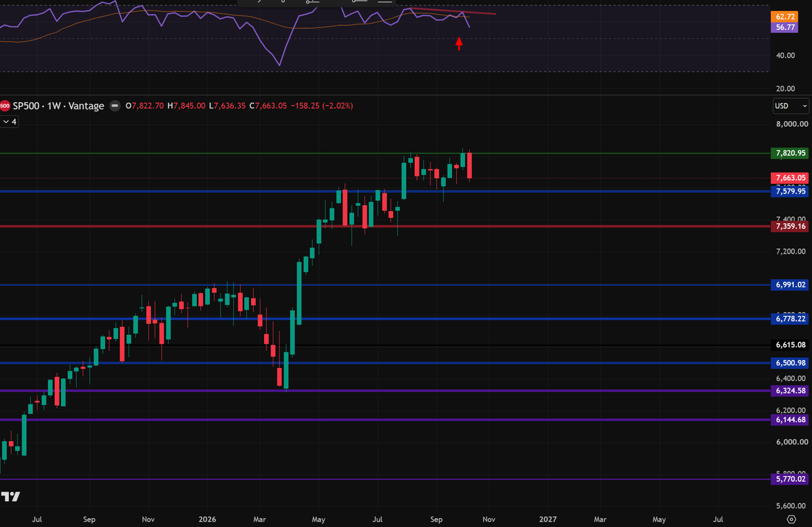812x527 pixels.
Task: Click the 6,000.00 price scale label
Action: coord(790,442)
